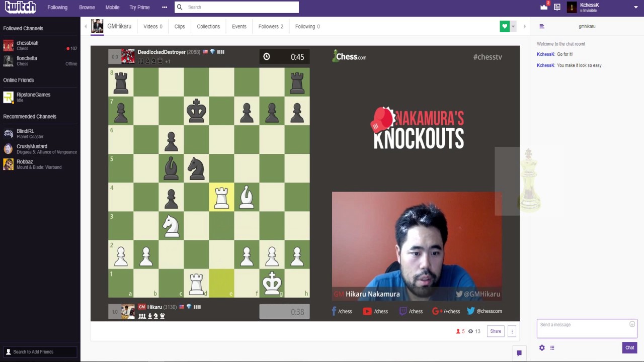The height and width of the screenshot is (362, 644).
Task: Open the Collections tab
Action: pos(208,26)
